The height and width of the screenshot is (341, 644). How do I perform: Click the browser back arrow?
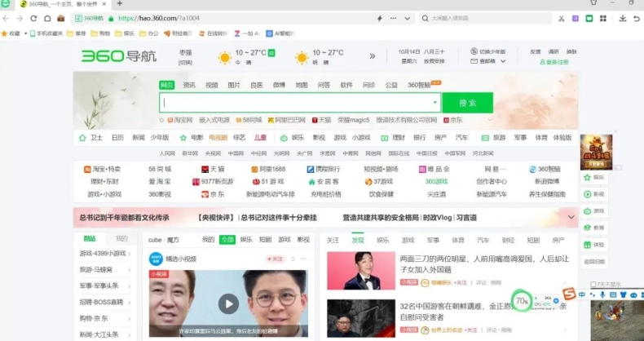(x=6, y=19)
